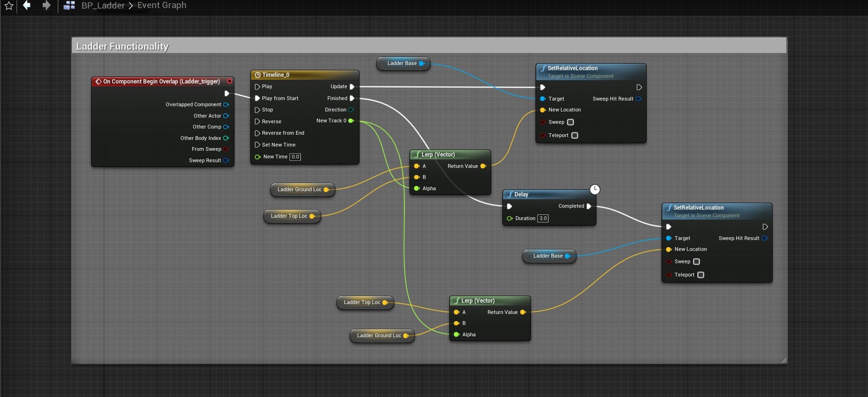Click the Delay Duration value field

coord(543,218)
